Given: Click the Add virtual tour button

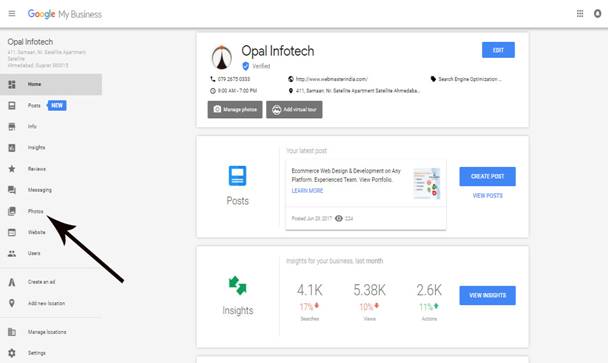Looking at the screenshot, I should [294, 109].
